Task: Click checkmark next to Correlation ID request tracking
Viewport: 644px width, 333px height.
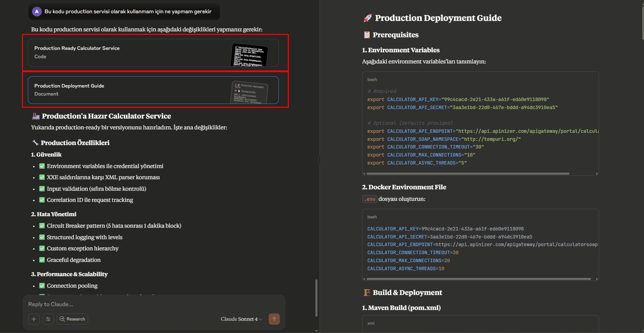Action: (42, 200)
